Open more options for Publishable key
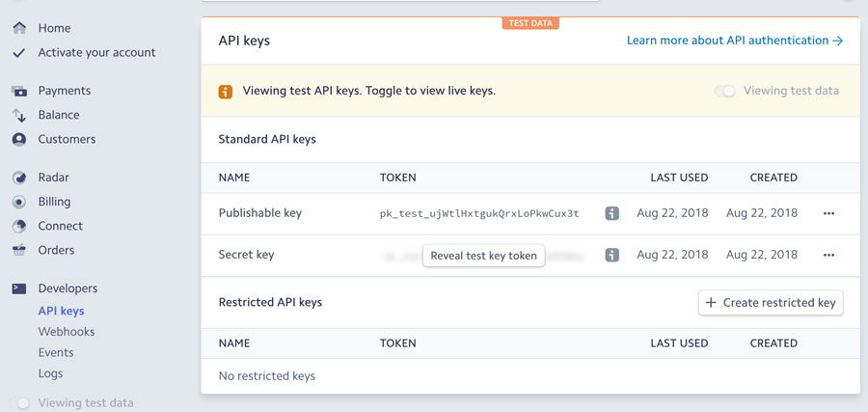 828,213
